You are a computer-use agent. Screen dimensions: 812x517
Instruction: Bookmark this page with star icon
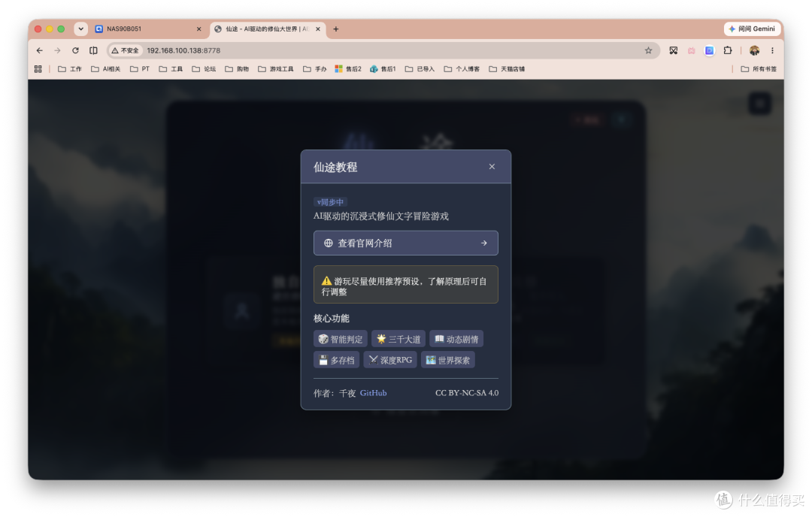[x=648, y=50]
